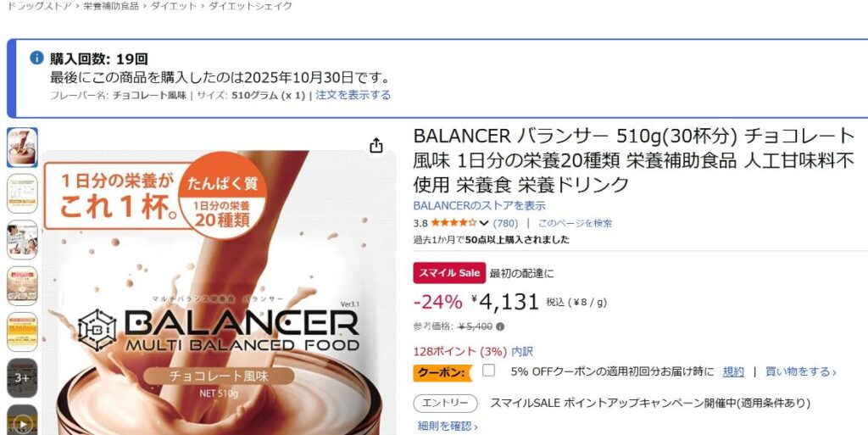Open 買い物をする chevron link
This screenshot has width=868, height=435.
tap(800, 372)
